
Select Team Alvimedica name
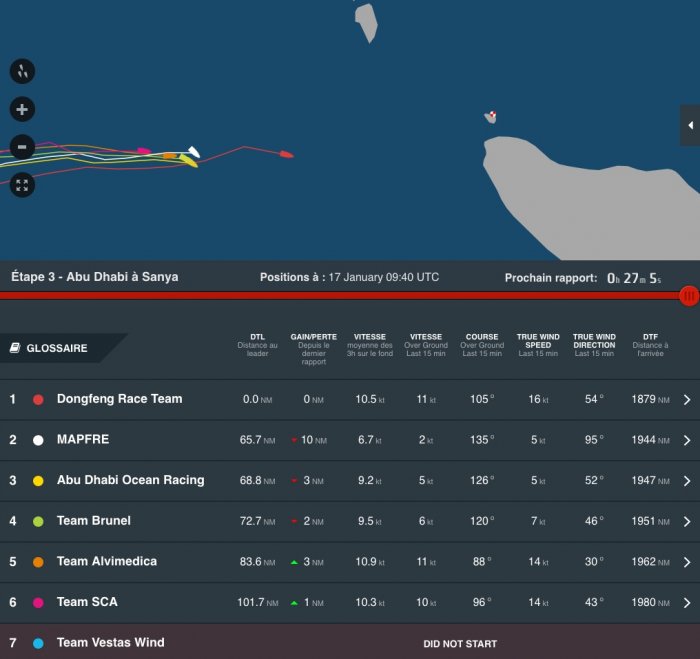[x=107, y=561]
